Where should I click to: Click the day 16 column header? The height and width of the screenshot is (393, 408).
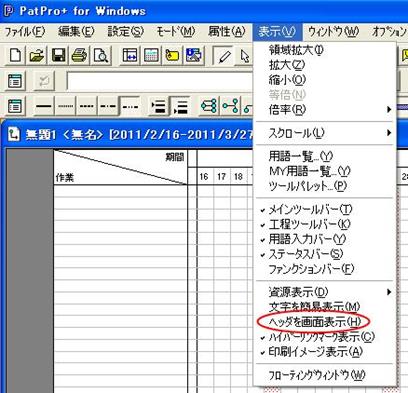click(x=204, y=176)
